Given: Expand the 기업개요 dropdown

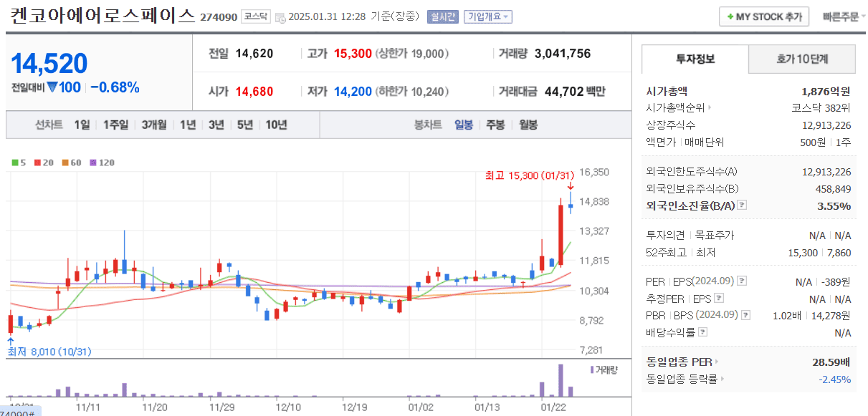Looking at the screenshot, I should (488, 16).
